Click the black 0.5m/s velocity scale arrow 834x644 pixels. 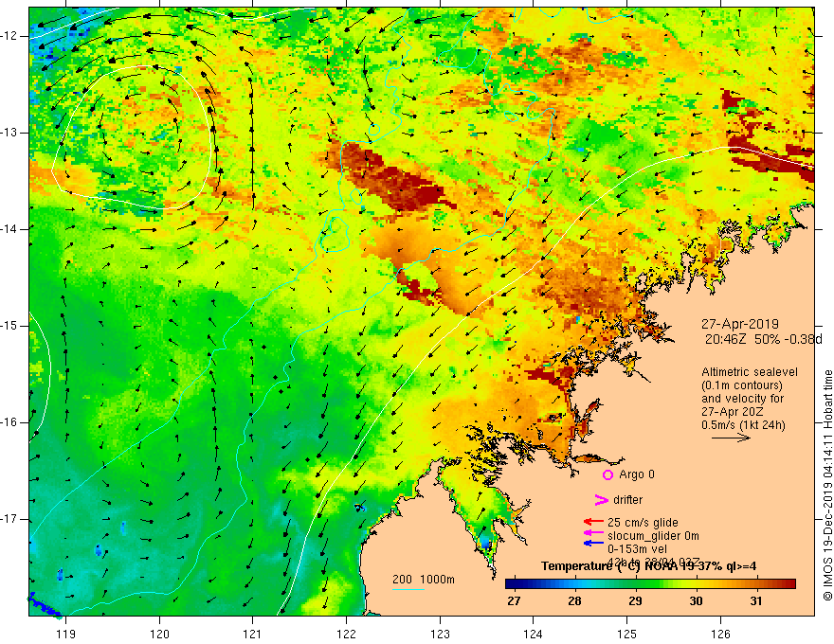point(731,438)
